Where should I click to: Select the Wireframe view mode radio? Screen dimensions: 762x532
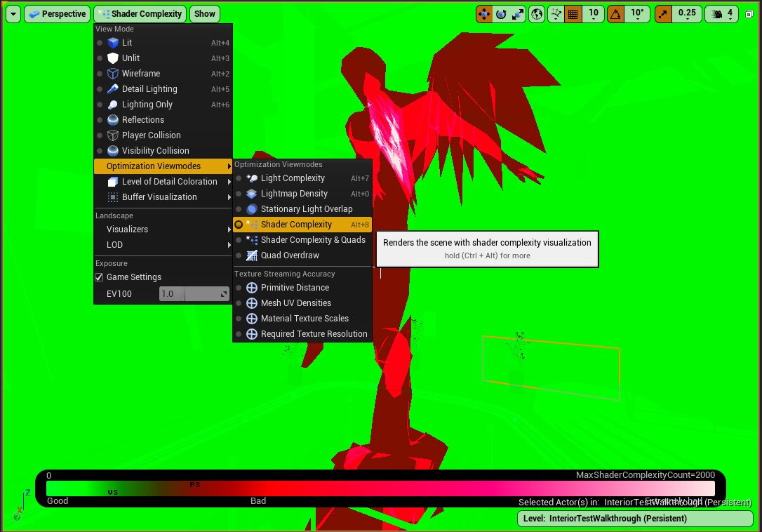pyautogui.click(x=140, y=73)
